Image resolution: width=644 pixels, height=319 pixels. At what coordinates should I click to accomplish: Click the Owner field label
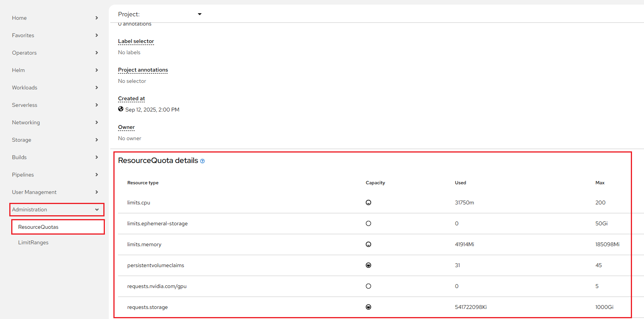[126, 127]
